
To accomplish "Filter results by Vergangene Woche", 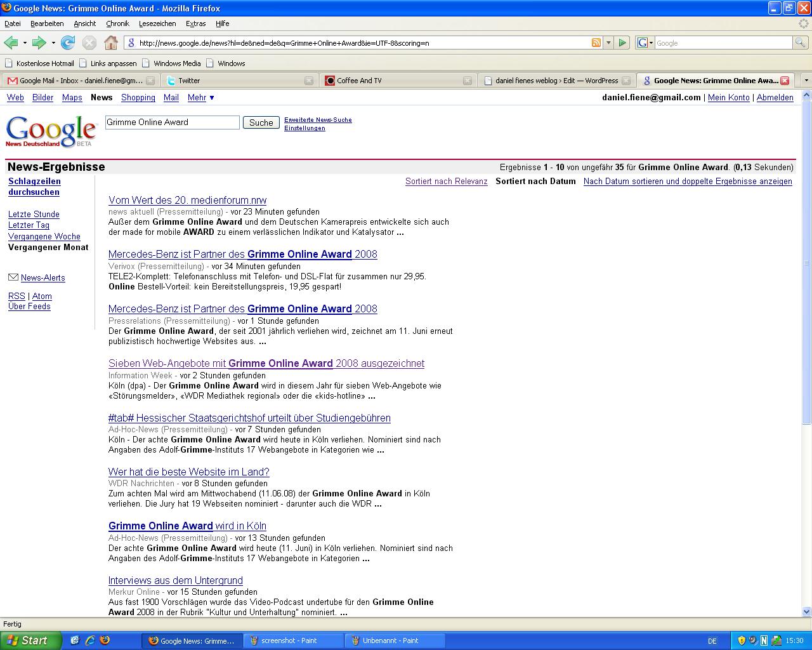I will pos(44,236).
